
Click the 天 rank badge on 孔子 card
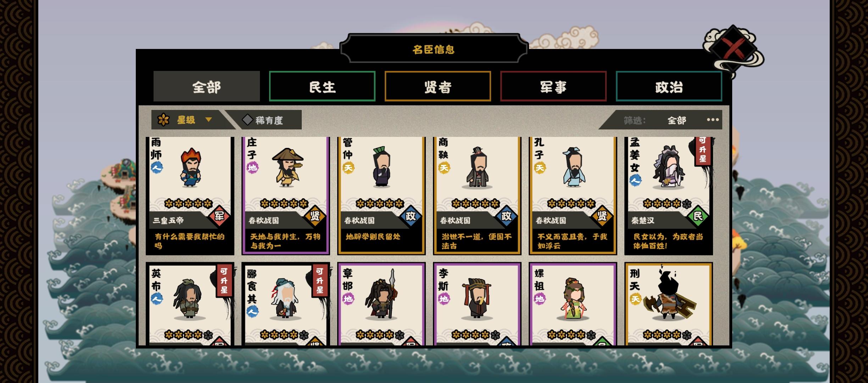540,167
